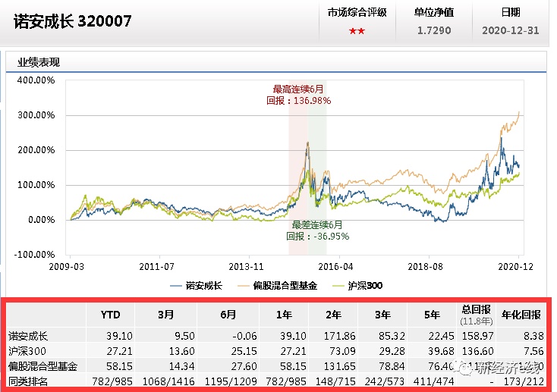Click the 2年 column header
The image size is (557, 392).
[x=334, y=315]
